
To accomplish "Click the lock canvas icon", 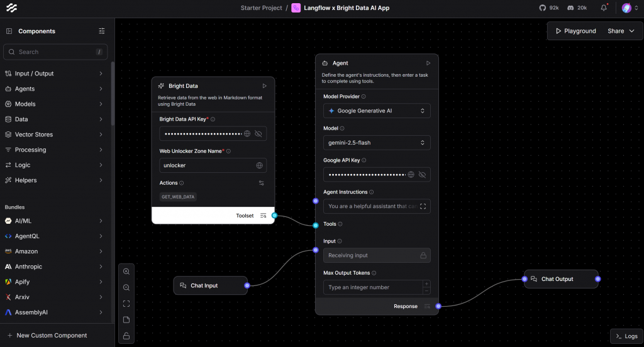I will pos(126,336).
